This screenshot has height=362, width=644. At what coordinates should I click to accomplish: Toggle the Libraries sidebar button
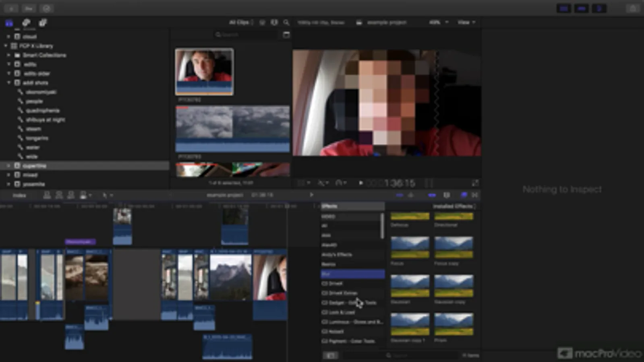(9, 23)
